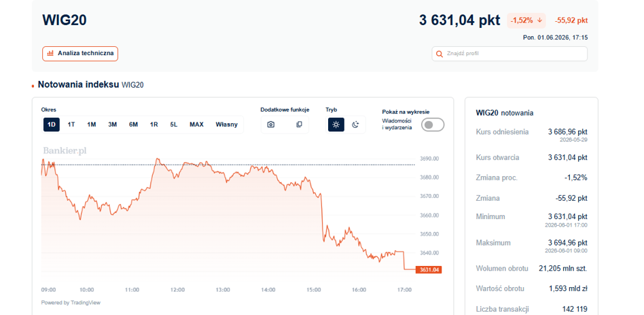Click Liczba transakcji value 142 119
This screenshot has height=315, width=644.
tap(575, 309)
